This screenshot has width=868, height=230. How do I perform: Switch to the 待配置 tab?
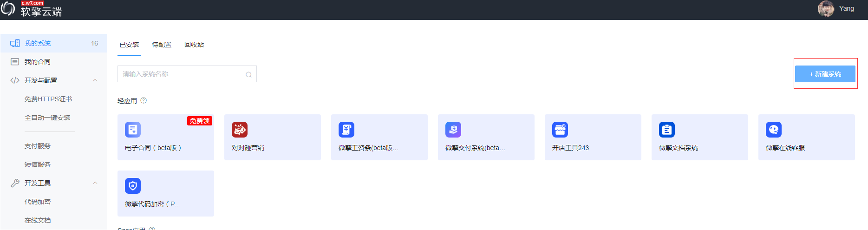click(162, 45)
